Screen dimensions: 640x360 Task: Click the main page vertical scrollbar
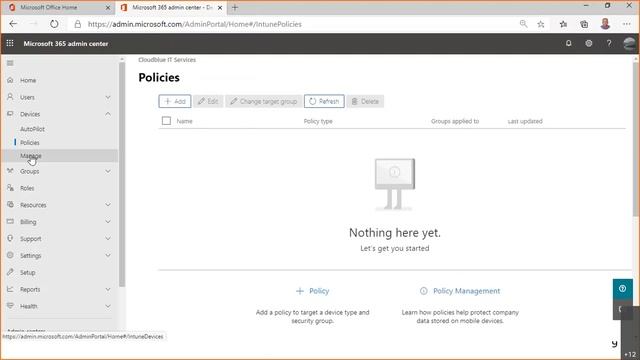point(636,139)
